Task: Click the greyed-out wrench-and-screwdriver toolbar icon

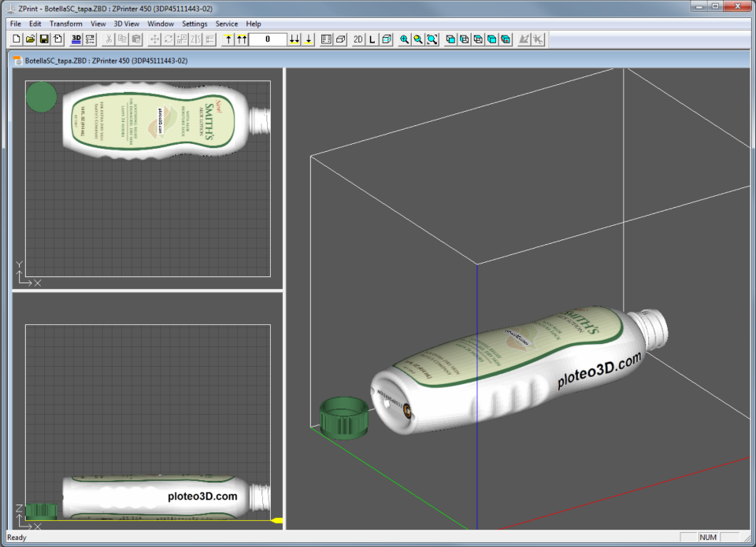Action: [x=538, y=39]
